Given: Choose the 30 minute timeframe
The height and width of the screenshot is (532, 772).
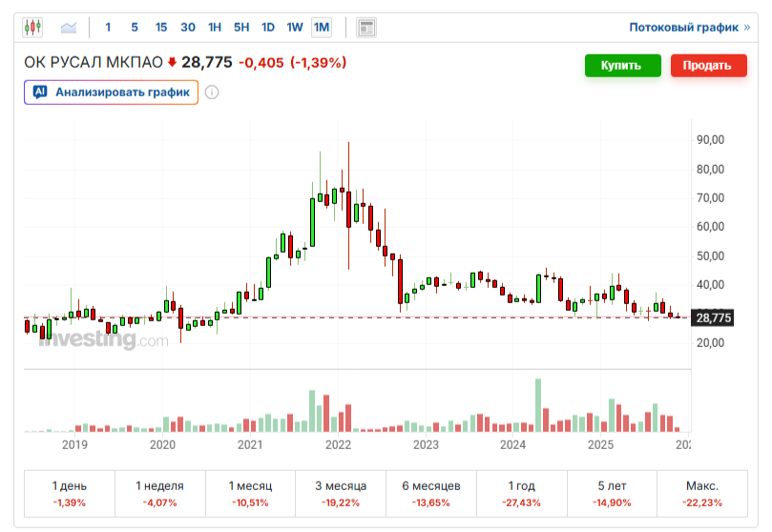Looking at the screenshot, I should pos(188,27).
